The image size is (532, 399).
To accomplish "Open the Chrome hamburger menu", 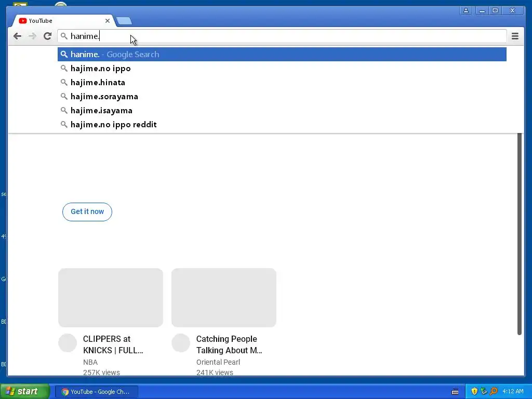I will [515, 36].
